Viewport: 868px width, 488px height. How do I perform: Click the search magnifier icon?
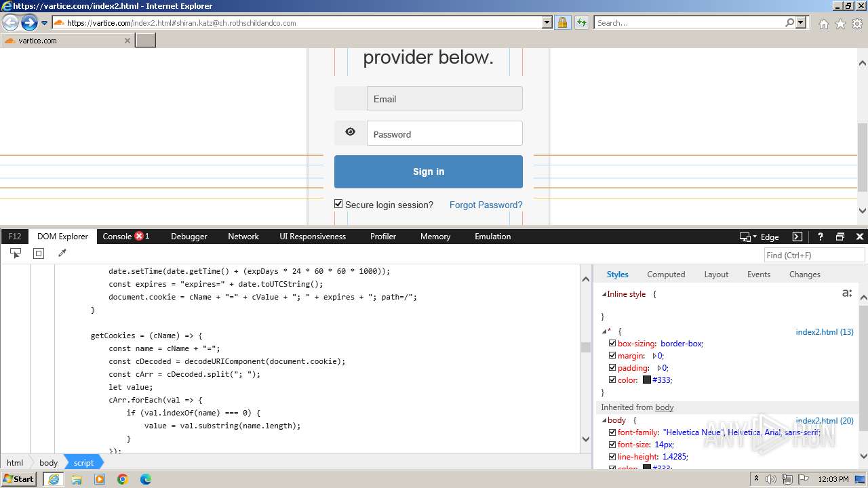pyautogui.click(x=789, y=22)
